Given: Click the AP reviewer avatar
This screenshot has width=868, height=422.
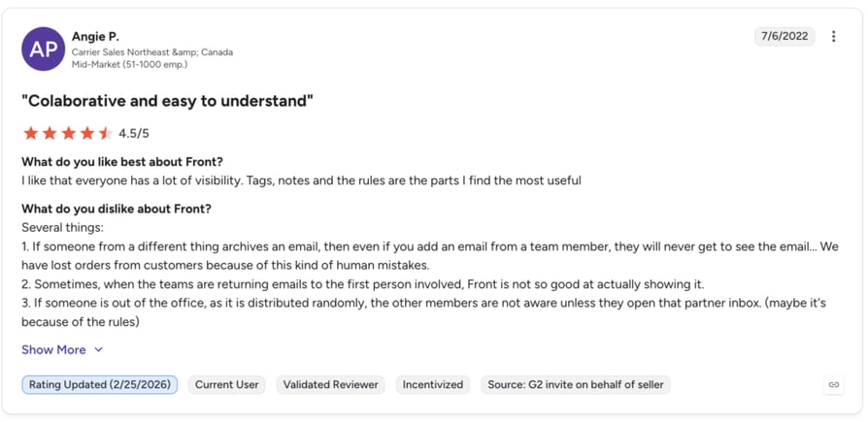Looking at the screenshot, I should pos(43,49).
